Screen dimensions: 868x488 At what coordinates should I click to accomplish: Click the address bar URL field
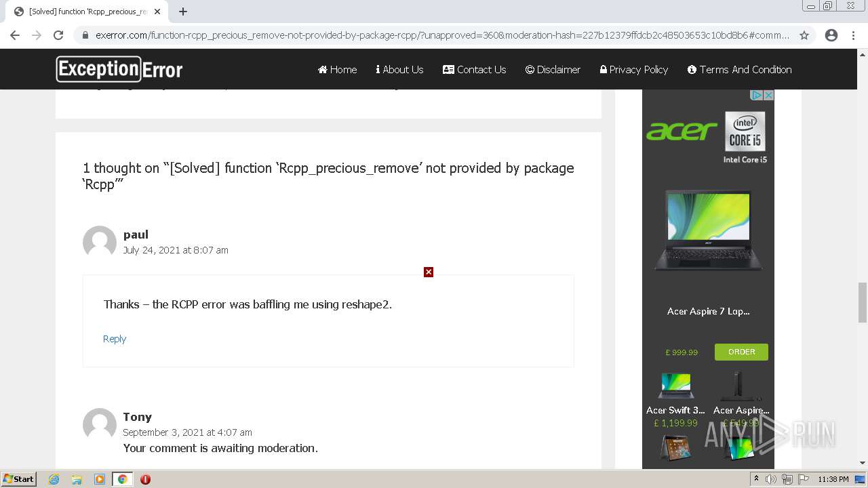442,35
